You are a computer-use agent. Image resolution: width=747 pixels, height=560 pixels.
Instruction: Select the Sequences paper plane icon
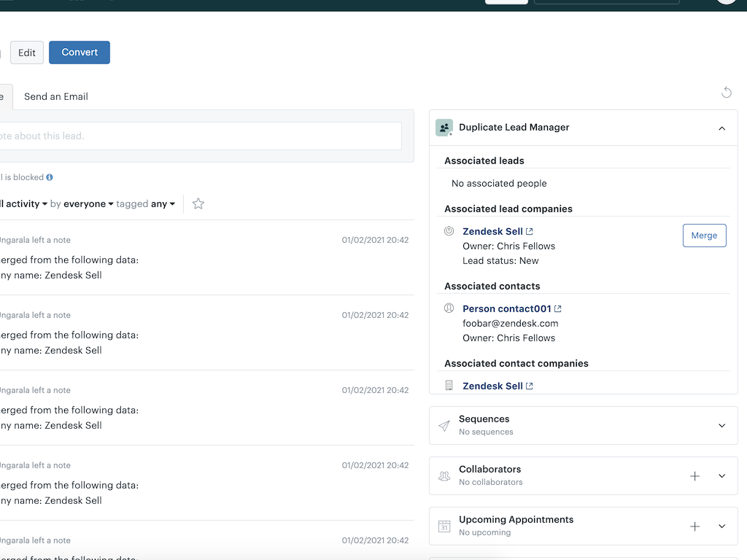444,425
